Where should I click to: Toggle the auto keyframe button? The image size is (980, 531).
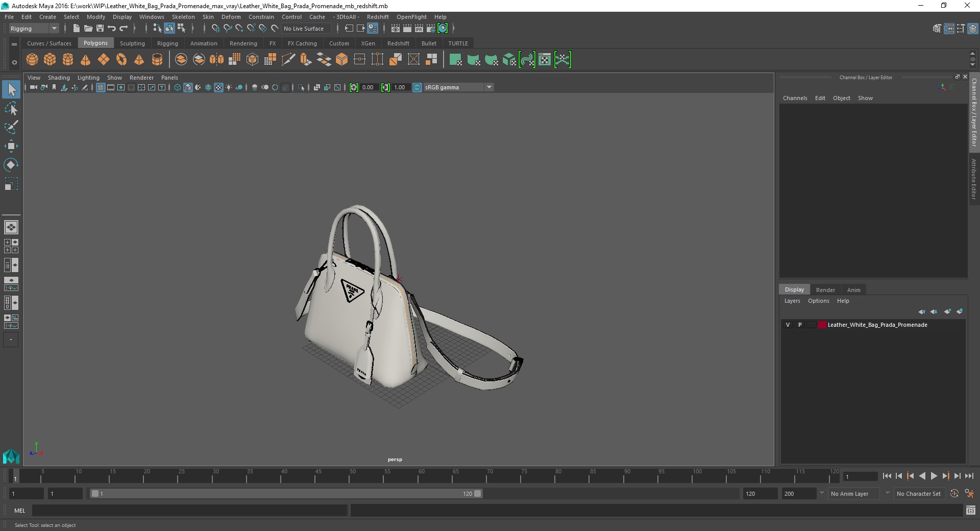tap(954, 494)
